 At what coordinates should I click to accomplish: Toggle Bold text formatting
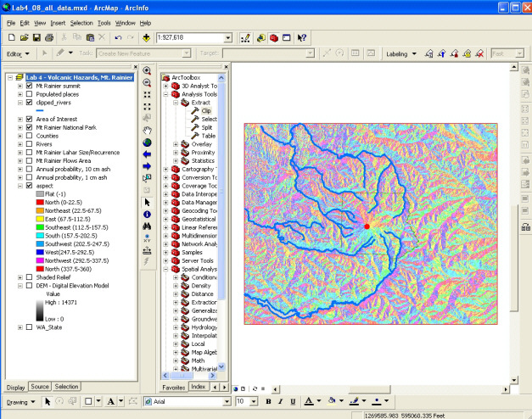click(268, 402)
